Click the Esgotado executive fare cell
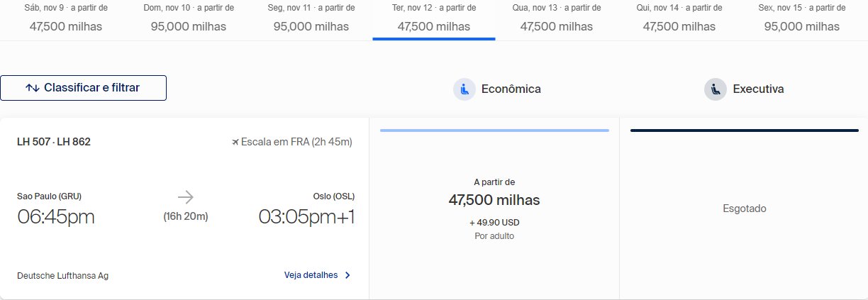The width and height of the screenshot is (868, 300). pos(744,209)
